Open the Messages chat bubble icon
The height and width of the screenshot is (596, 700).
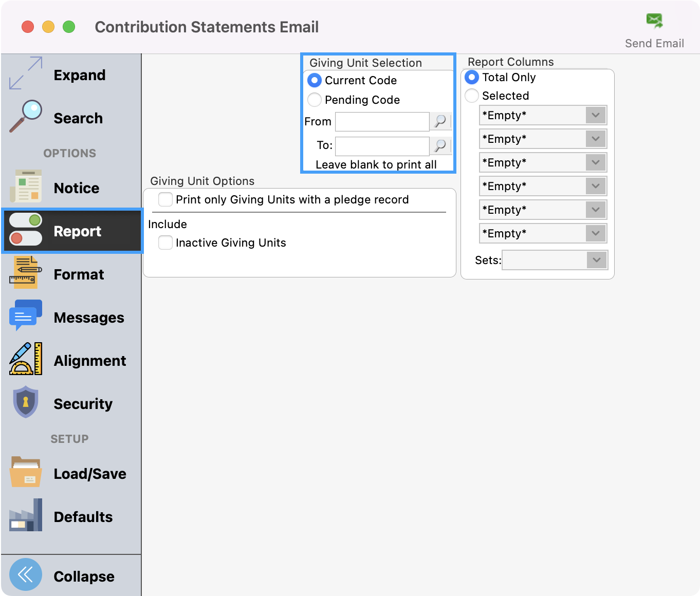coord(26,315)
